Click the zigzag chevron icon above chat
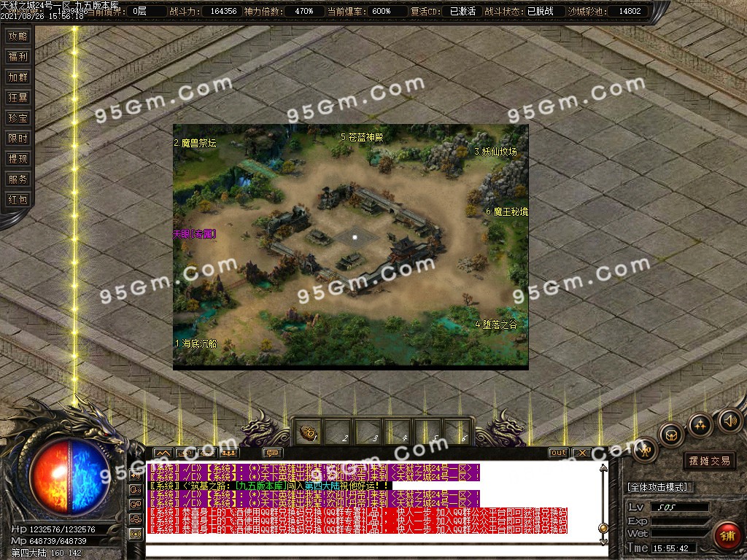 coord(163,453)
